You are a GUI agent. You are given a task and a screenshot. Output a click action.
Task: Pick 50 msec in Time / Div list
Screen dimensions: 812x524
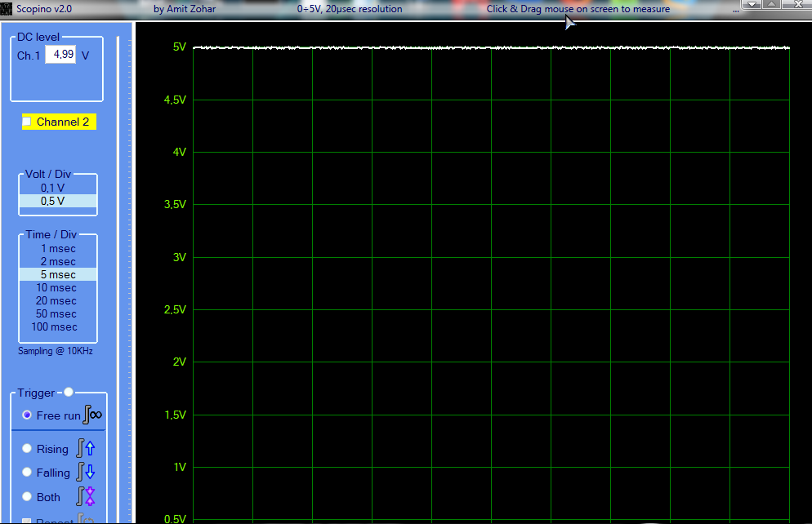pos(56,314)
